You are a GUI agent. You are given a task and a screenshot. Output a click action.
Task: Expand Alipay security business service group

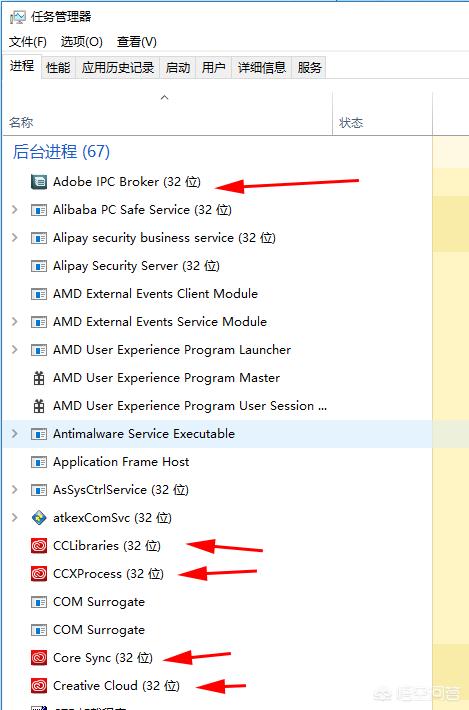point(14,238)
